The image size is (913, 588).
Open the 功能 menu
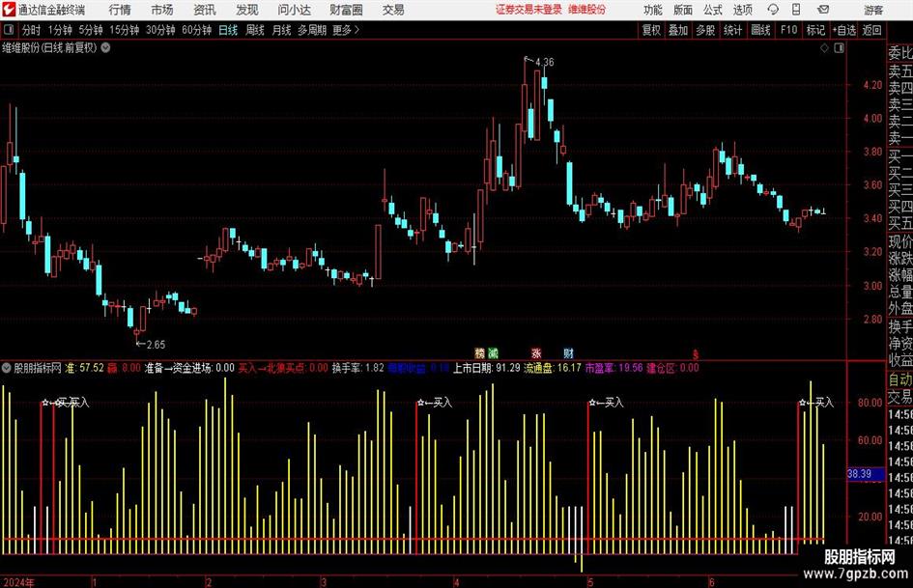653,10
